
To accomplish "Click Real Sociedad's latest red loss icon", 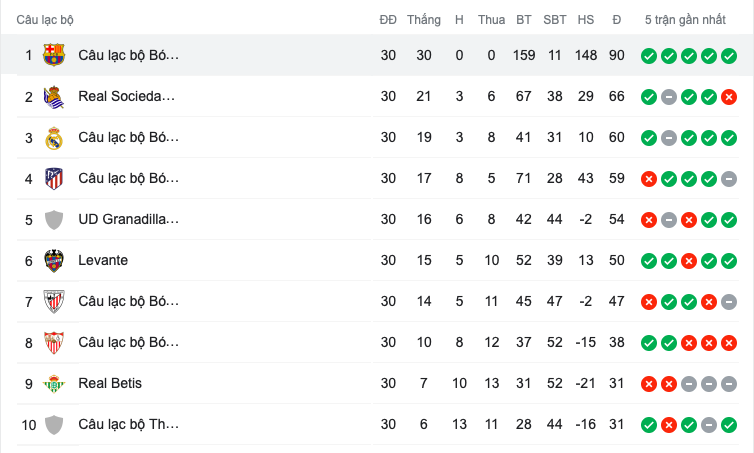I will coord(729,96).
